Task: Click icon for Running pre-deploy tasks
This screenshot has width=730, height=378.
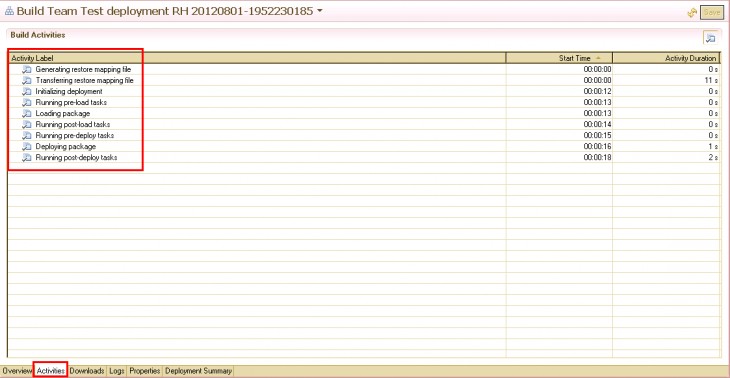Action: click(x=27, y=135)
